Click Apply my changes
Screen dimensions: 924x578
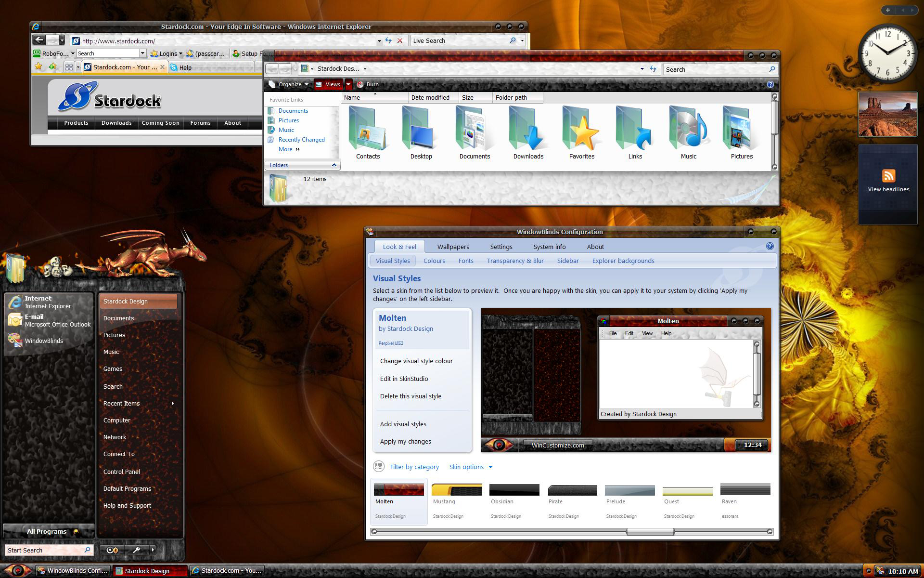(405, 441)
